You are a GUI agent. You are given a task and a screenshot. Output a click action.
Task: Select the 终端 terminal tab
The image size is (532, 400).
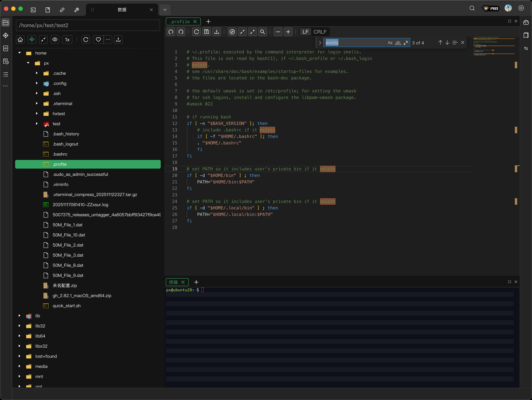click(x=173, y=282)
